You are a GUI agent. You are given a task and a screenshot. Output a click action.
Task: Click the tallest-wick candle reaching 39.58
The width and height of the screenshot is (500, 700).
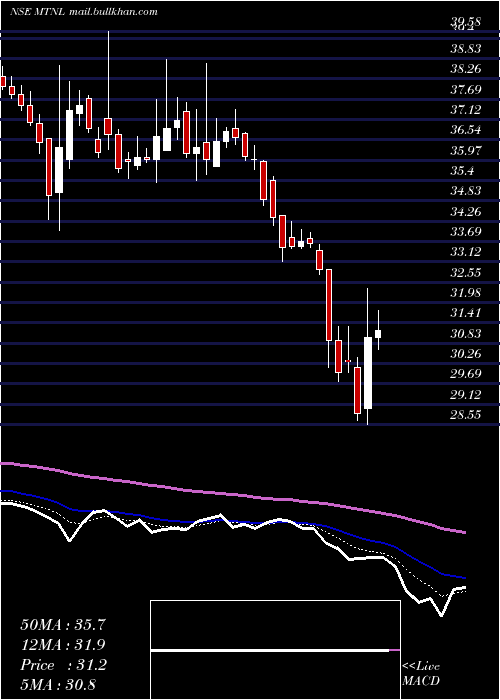(x=108, y=126)
